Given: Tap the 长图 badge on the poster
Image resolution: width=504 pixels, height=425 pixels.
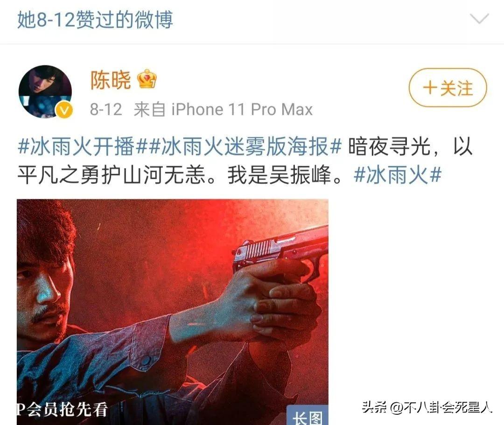Looking at the screenshot, I should pos(307,416).
